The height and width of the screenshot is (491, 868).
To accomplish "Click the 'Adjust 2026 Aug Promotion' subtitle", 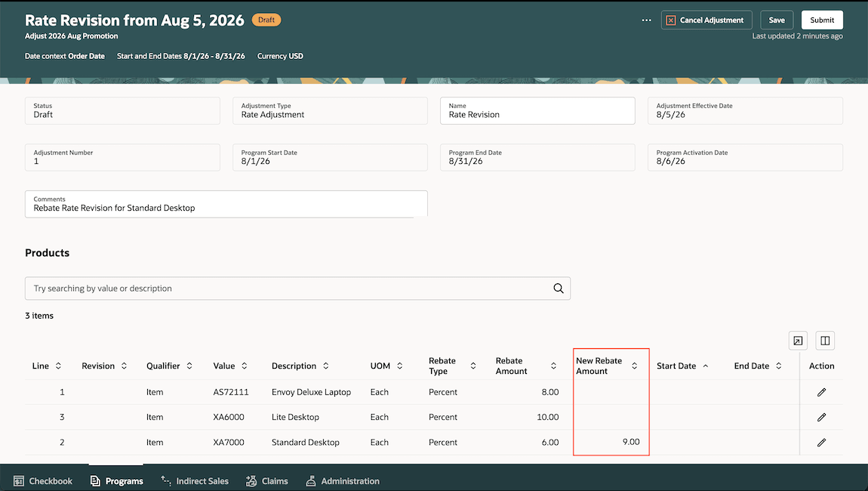I will coord(72,36).
